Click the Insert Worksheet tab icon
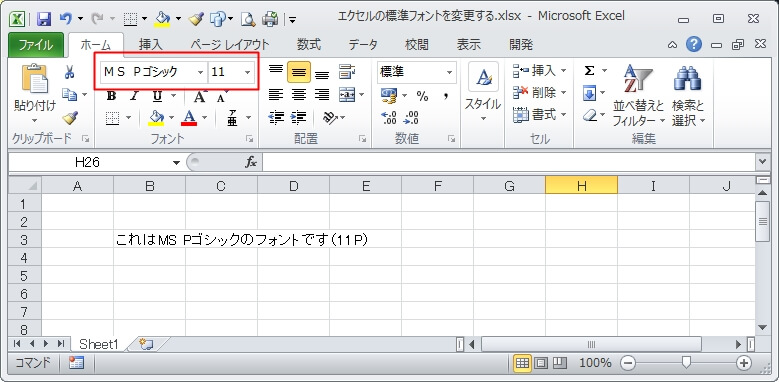779x382 pixels. [147, 344]
